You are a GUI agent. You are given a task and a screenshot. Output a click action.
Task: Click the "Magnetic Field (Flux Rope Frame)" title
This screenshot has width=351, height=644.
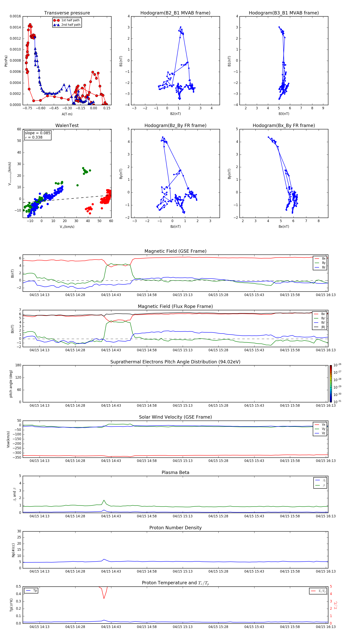(x=175, y=307)
